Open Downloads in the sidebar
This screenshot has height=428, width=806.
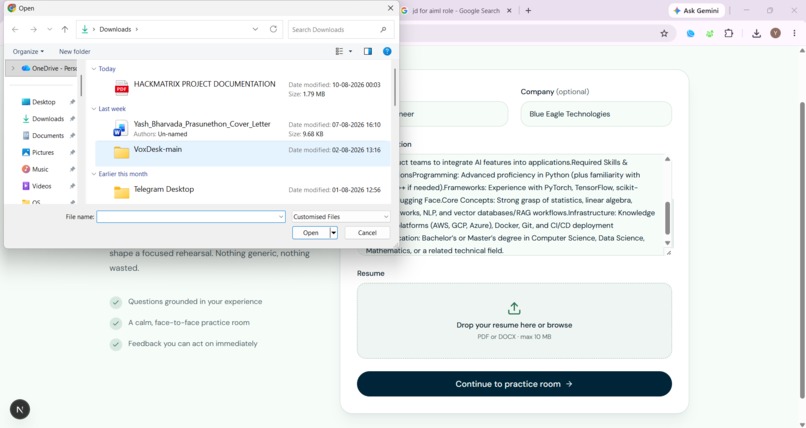[47, 119]
